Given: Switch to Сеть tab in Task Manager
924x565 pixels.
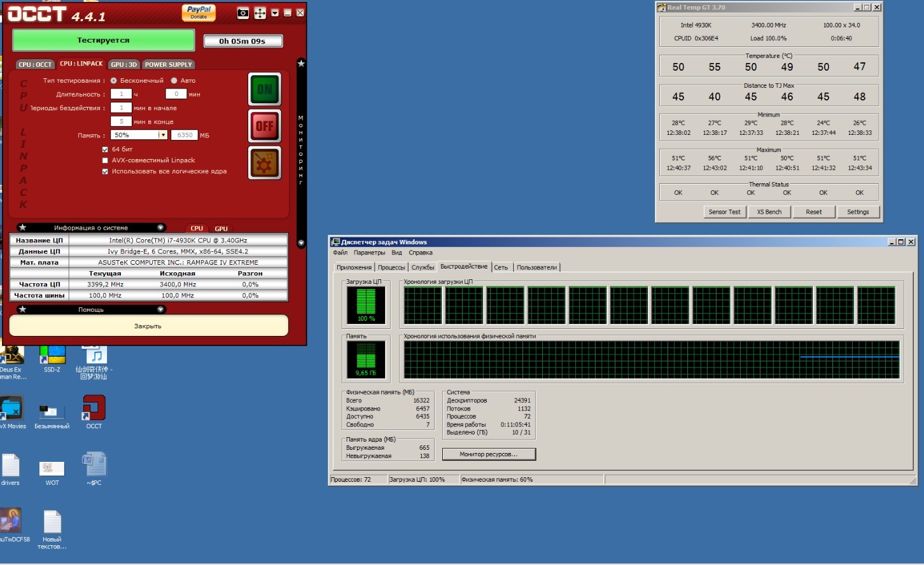Looking at the screenshot, I should [501, 267].
